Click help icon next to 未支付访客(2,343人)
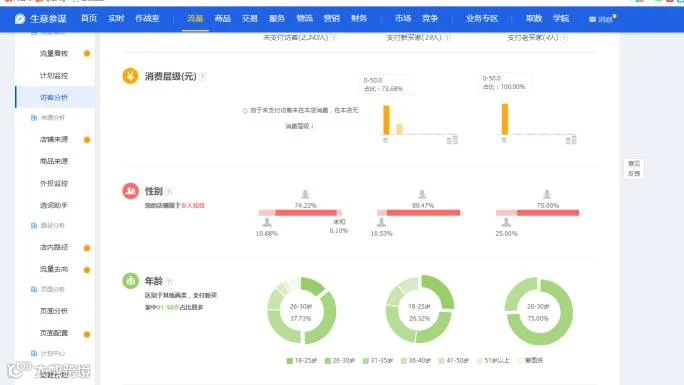 point(334,38)
